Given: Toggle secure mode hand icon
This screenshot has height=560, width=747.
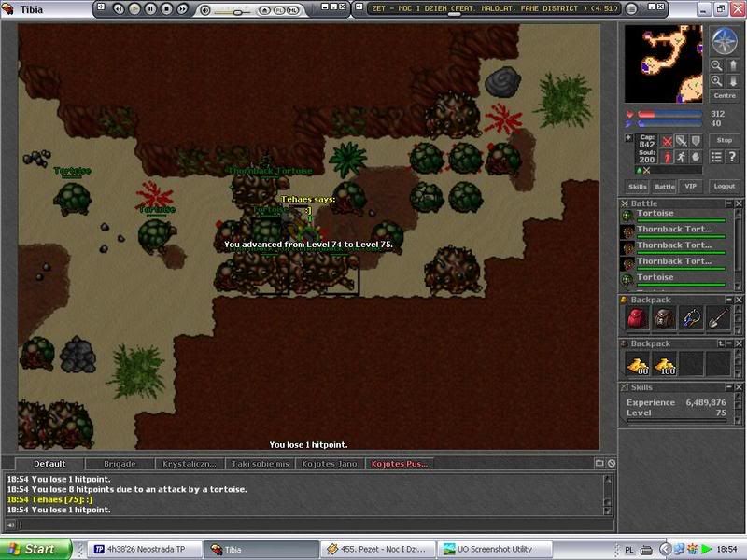Looking at the screenshot, I should point(696,157).
